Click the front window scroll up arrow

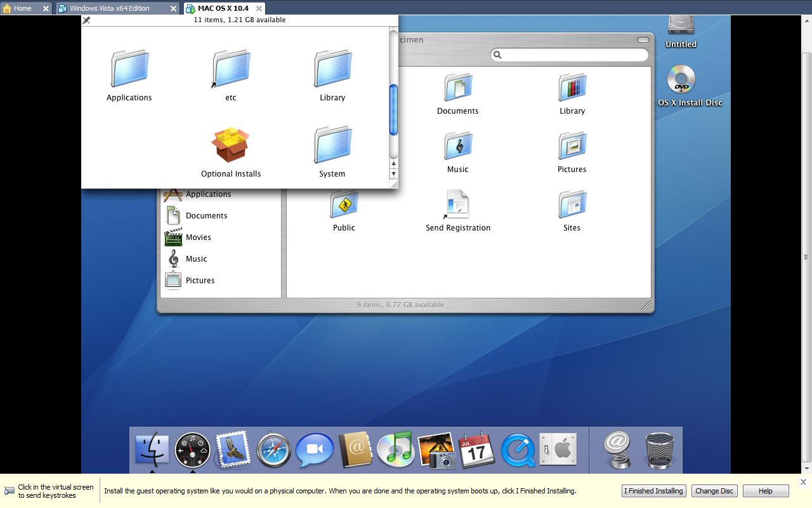click(393, 164)
